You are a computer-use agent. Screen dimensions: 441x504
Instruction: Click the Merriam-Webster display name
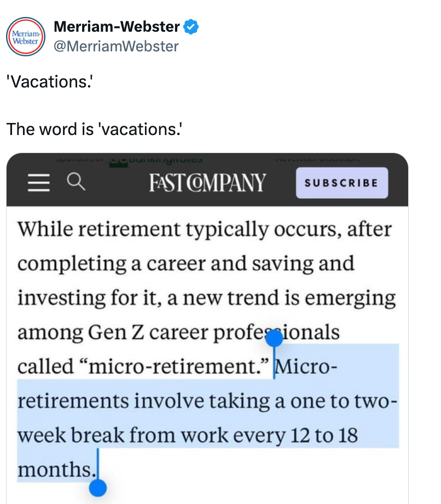click(x=115, y=26)
